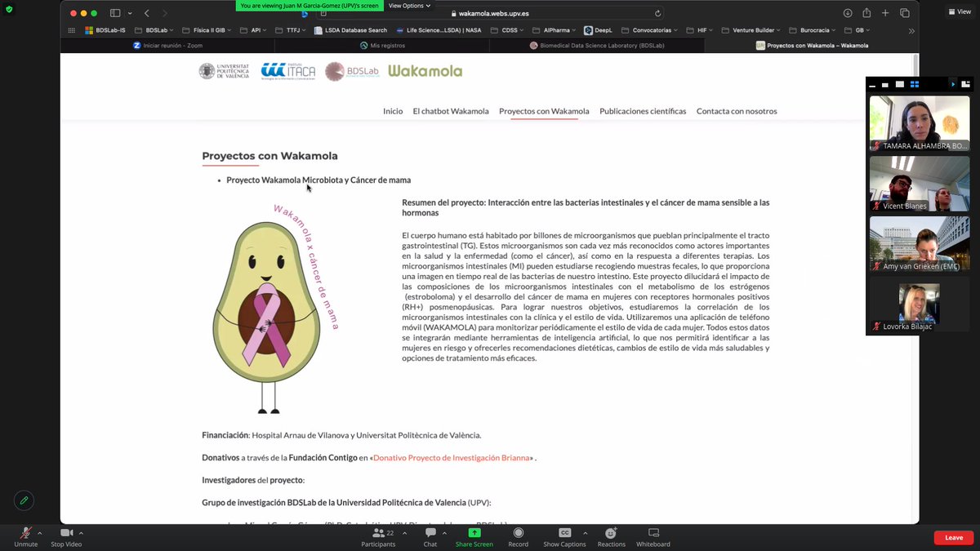
Task: Go to Inicio page
Action: (x=393, y=111)
